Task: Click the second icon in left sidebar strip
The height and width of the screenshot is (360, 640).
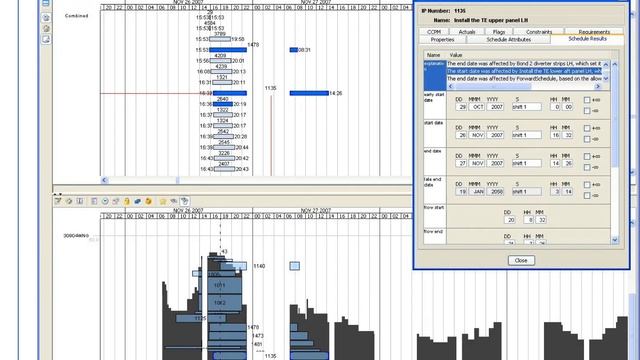Action: 46,18
